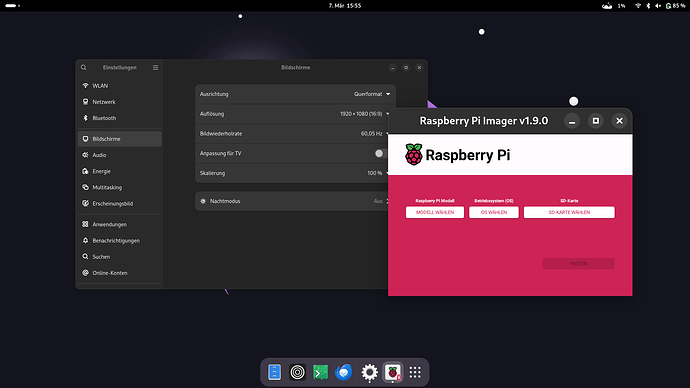This screenshot has width=690, height=388.
Task: Open the clock showing 7. Mär 15:55
Action: click(345, 6)
